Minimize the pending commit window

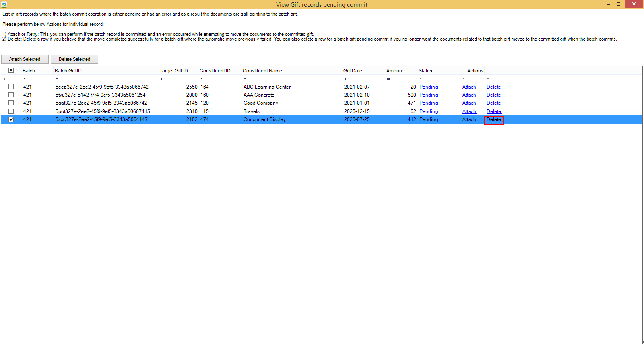pos(608,4)
